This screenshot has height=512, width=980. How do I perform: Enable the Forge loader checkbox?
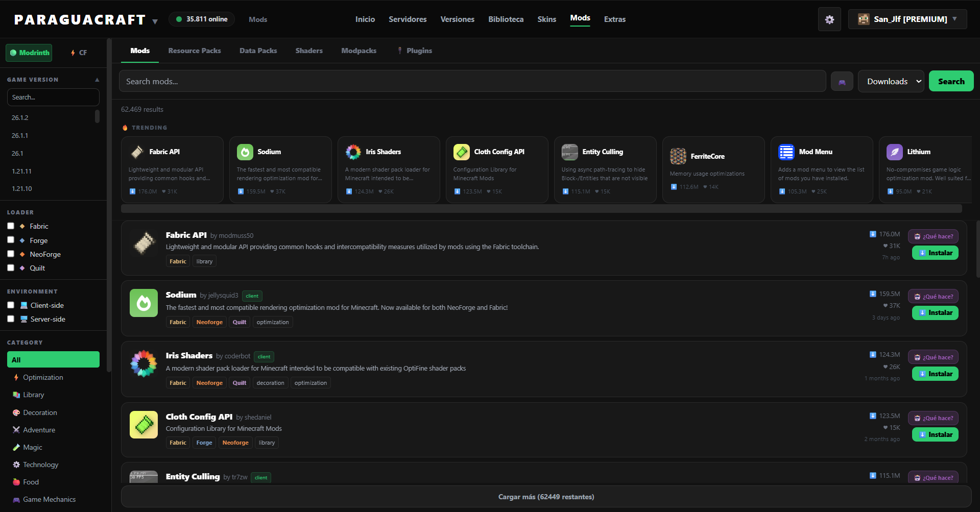point(11,240)
